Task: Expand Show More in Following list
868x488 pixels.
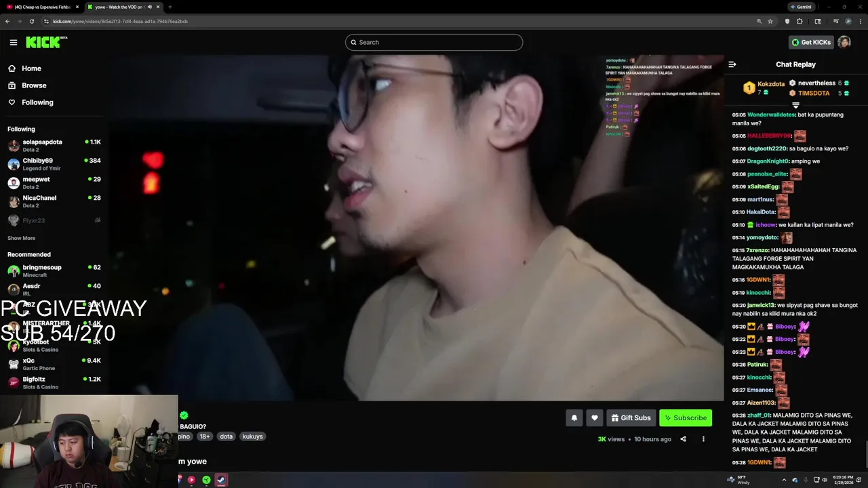Action: coord(21,238)
